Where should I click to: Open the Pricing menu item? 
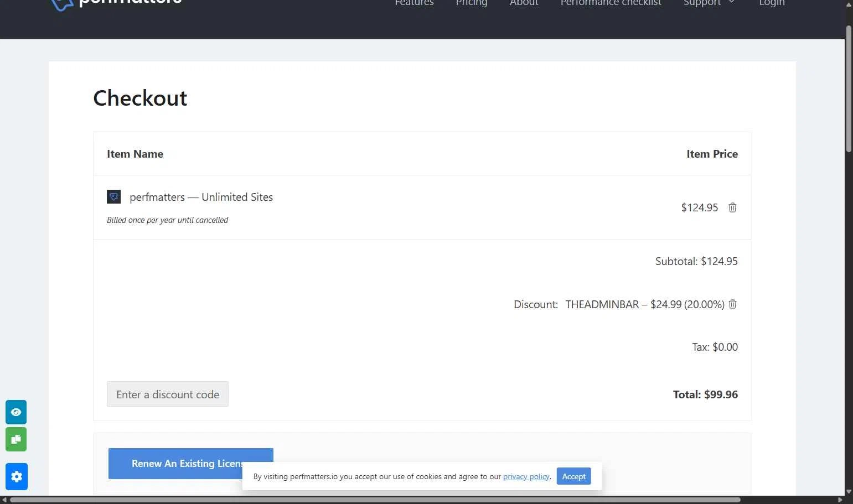point(472,3)
